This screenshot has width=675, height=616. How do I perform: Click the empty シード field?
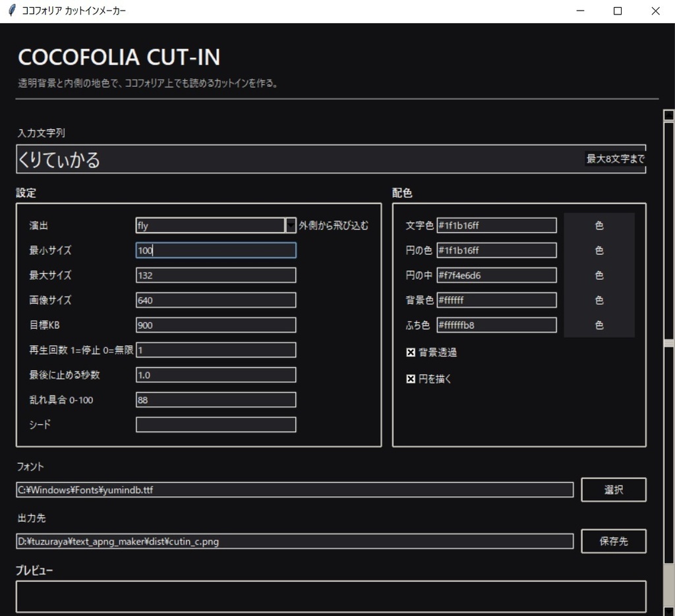tap(216, 425)
